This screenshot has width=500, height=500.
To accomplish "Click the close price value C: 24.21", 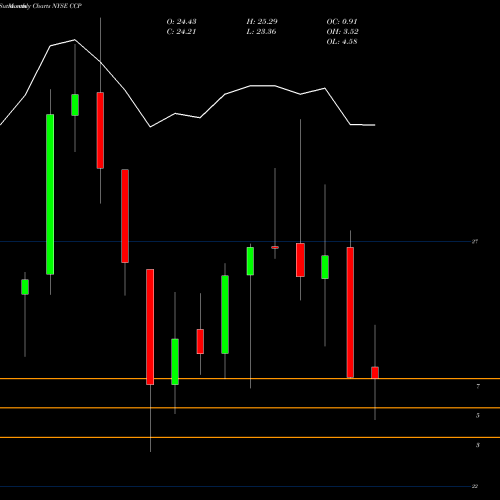I will [x=181, y=32].
